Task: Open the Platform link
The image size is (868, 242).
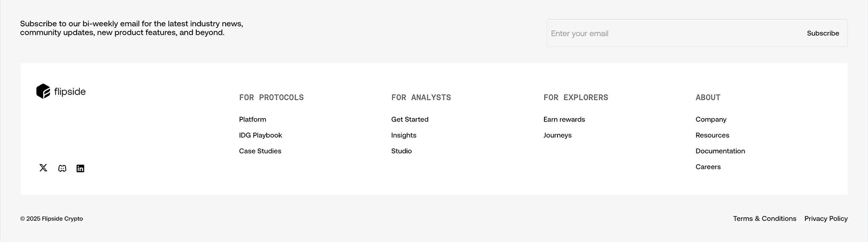Action: point(253,119)
